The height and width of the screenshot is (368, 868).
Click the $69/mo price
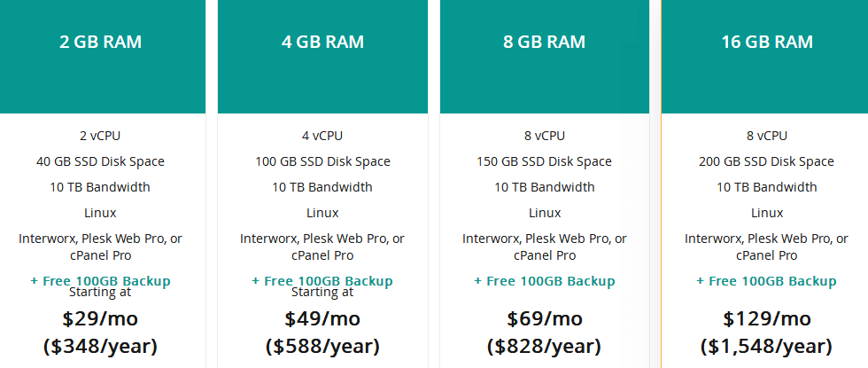[x=544, y=318]
